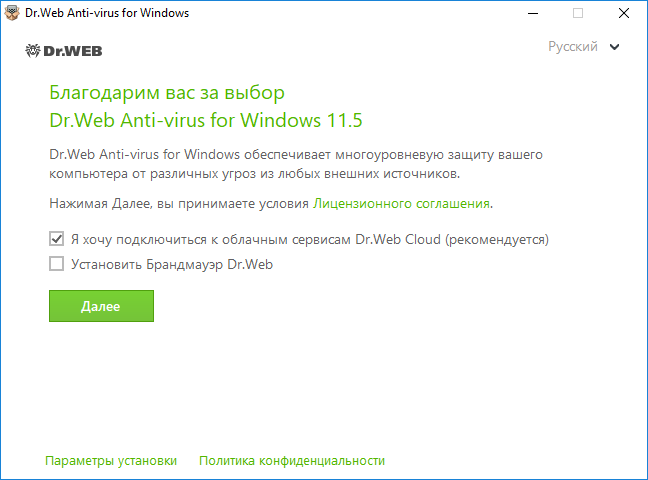Click the Dr.WEB spider logo
The width and height of the screenshot is (648, 480).
33,51
